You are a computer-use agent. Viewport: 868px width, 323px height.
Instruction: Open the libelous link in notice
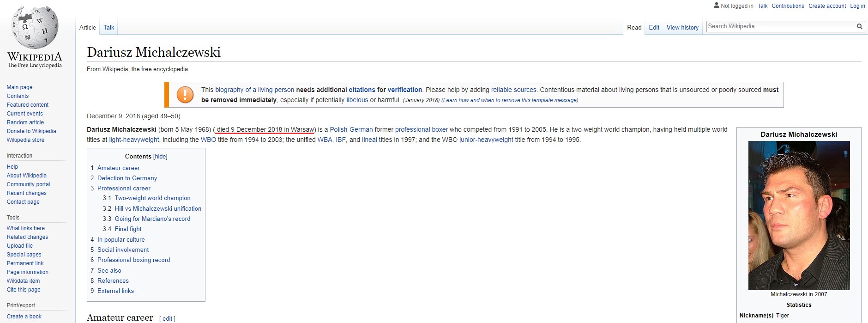357,100
